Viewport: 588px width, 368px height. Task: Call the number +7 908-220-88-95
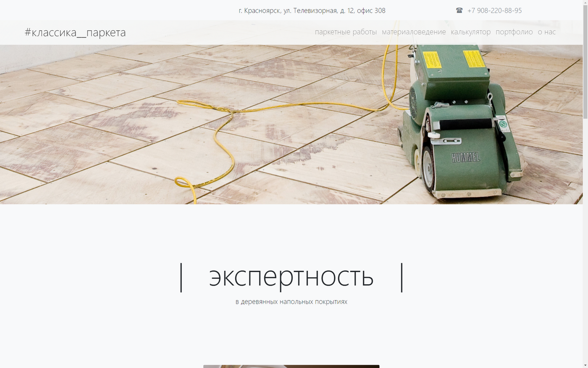(x=494, y=11)
